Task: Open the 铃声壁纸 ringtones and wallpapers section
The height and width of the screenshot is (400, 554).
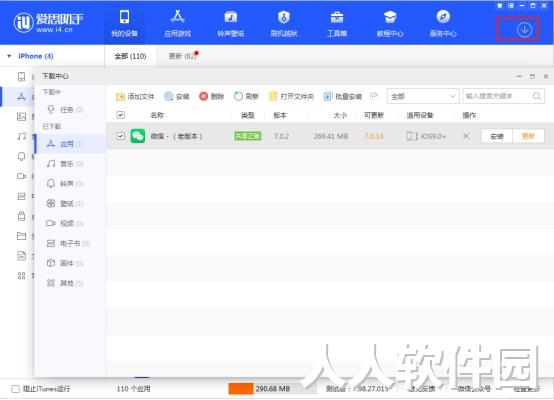Action: [230, 24]
